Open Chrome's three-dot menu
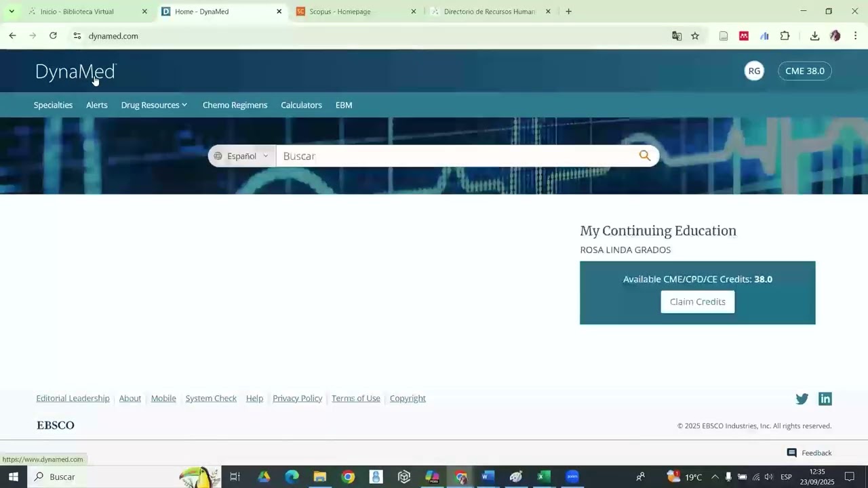Viewport: 868px width, 488px height. 855,36
